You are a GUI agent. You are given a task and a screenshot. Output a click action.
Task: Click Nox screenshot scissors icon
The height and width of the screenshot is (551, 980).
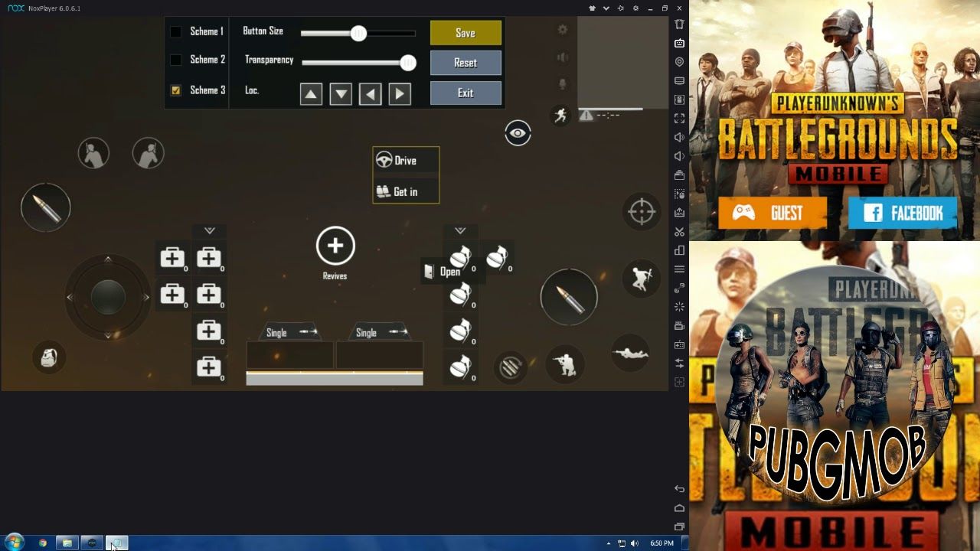[679, 231]
